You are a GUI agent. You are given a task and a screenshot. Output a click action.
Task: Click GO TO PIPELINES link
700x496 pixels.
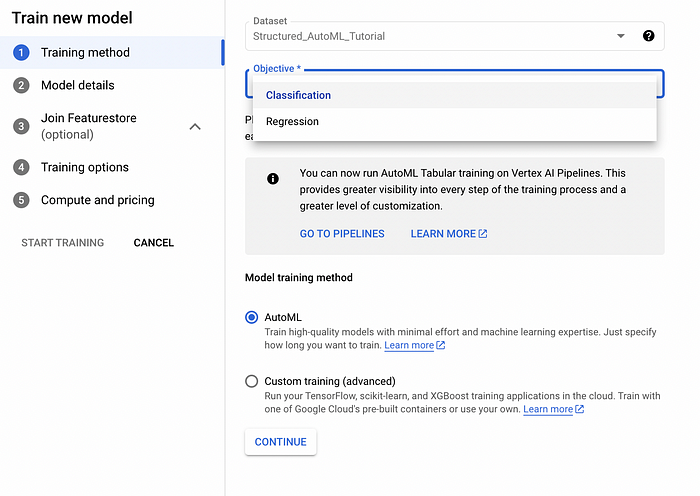pos(342,234)
